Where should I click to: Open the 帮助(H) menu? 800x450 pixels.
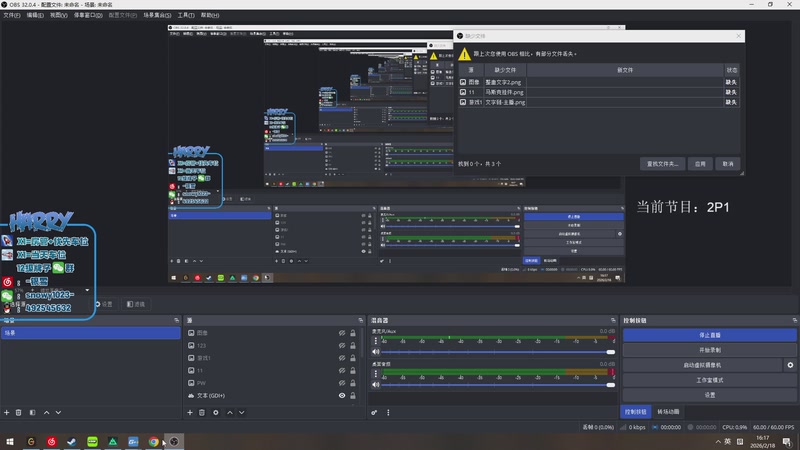click(x=210, y=15)
